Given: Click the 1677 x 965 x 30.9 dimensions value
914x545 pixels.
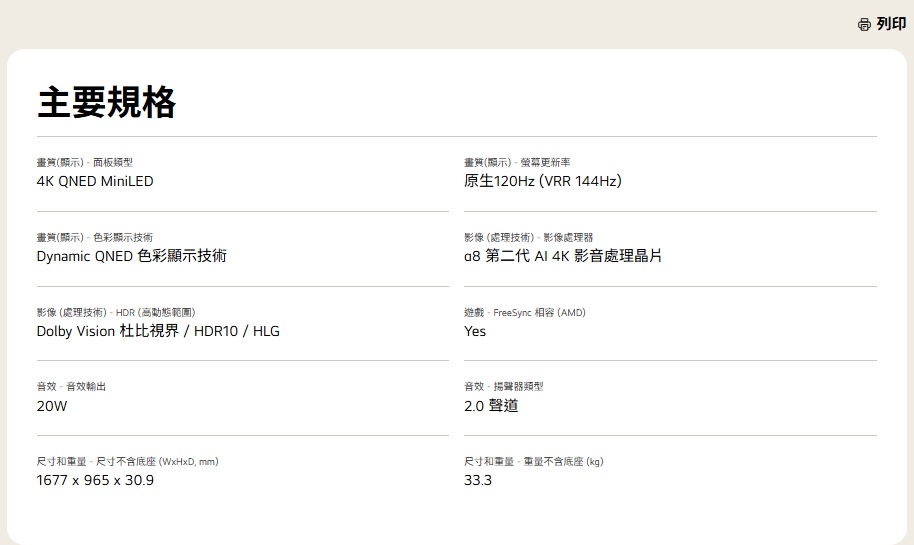Looking at the screenshot, I should pos(95,480).
